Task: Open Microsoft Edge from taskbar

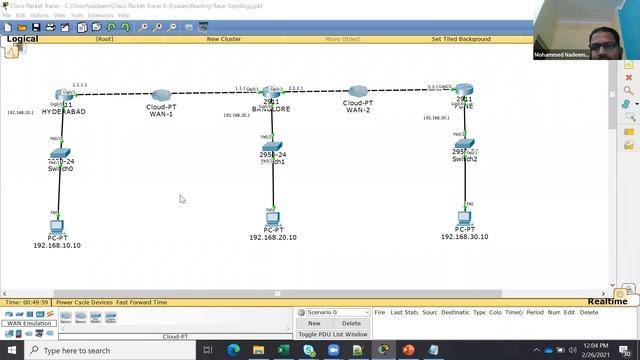Action: (233, 350)
